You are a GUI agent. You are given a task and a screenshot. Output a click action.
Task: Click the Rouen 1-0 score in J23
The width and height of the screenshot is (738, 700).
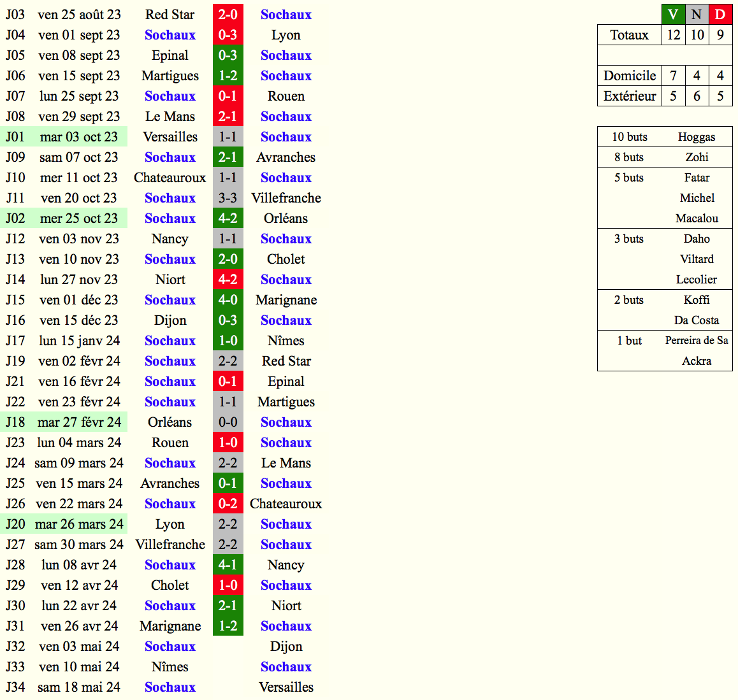[x=228, y=443]
